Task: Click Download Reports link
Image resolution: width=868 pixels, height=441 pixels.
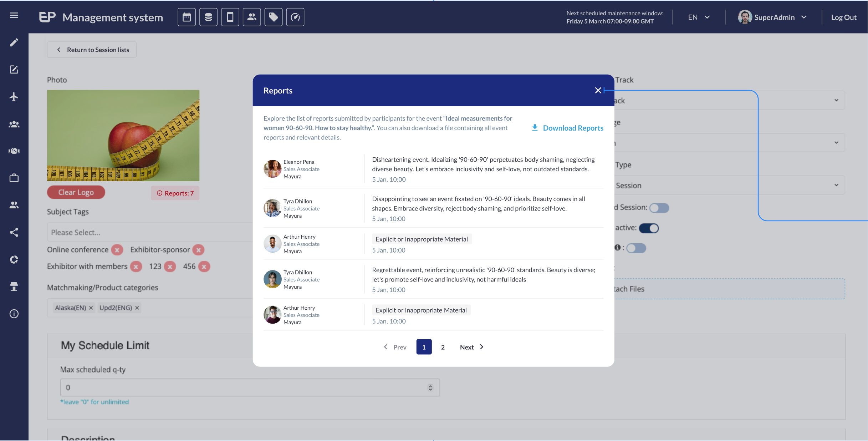Action: (567, 128)
